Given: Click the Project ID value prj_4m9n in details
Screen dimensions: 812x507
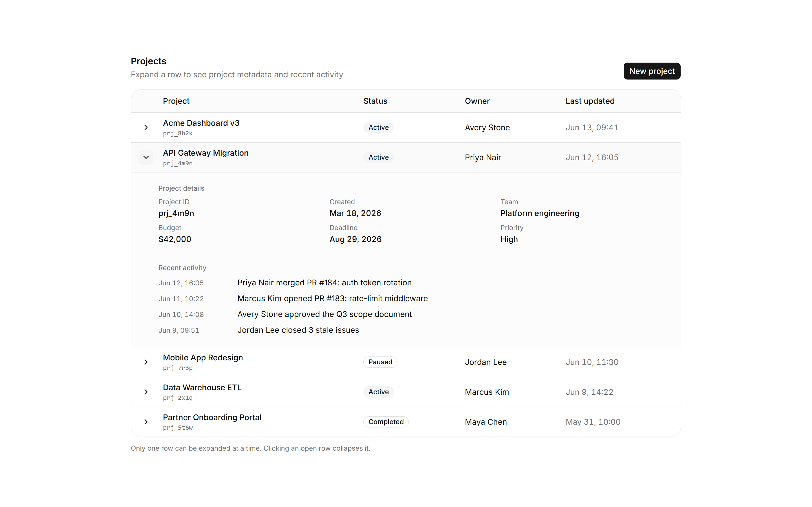Looking at the screenshot, I should [x=176, y=213].
